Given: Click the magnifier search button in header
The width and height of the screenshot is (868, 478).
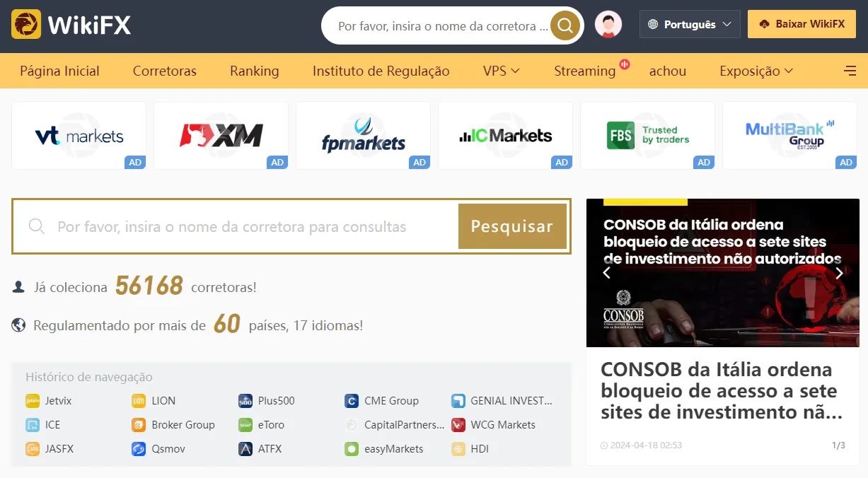Looking at the screenshot, I should coord(565,26).
